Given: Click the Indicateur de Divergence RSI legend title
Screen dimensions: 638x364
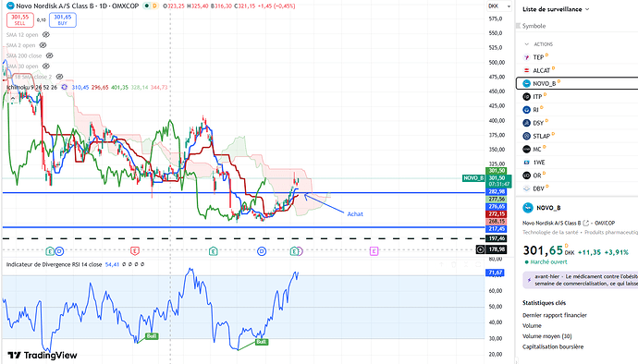Looking at the screenshot, I should point(54,264).
